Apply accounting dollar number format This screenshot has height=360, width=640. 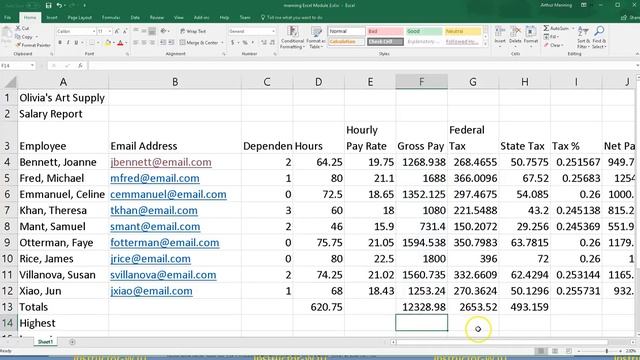click(x=233, y=42)
